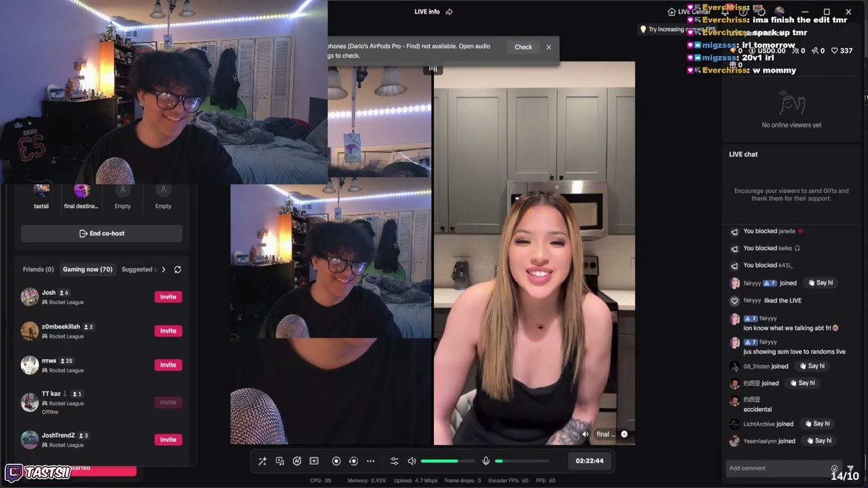Expand more tabs with the chevron arrow
Screen dimensions: 868x488
pos(163,269)
